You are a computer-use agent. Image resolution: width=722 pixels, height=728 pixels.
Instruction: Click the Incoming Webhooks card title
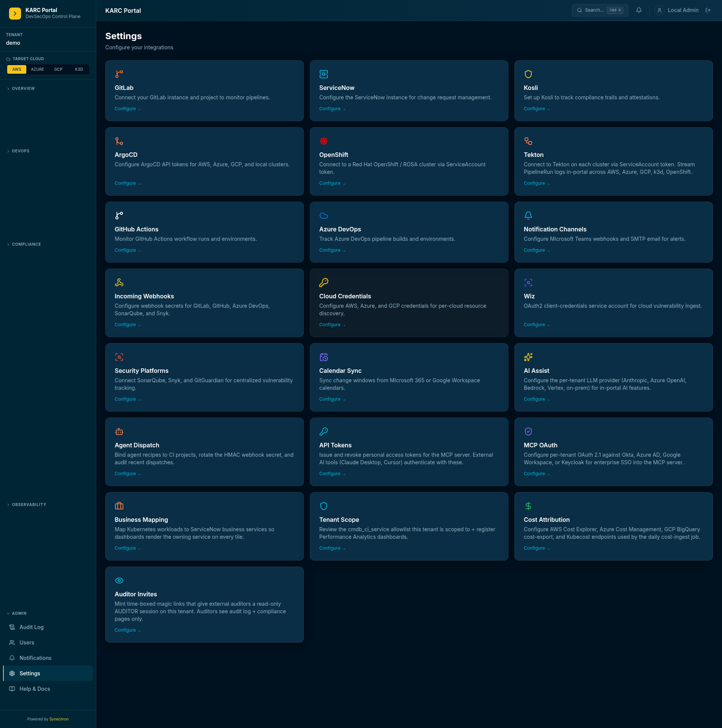(144, 296)
